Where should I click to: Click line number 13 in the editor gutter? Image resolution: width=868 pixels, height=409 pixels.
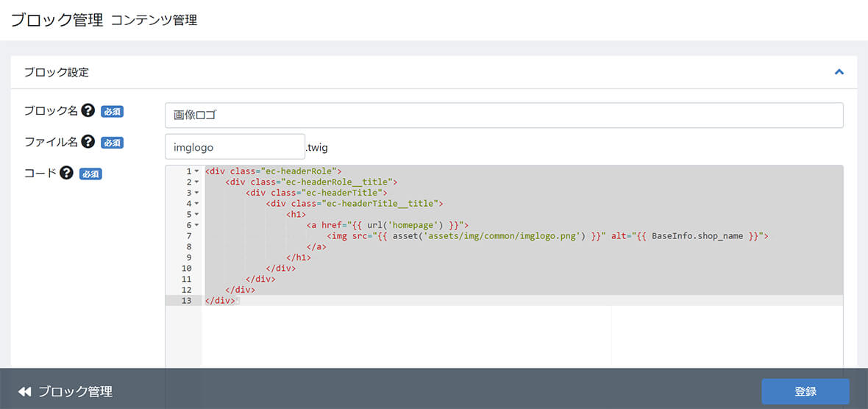click(185, 301)
